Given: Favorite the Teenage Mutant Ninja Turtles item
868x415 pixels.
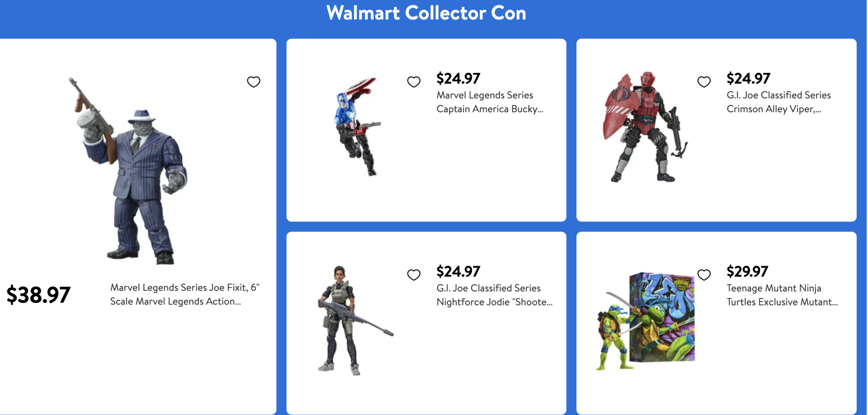Looking at the screenshot, I should click(704, 275).
